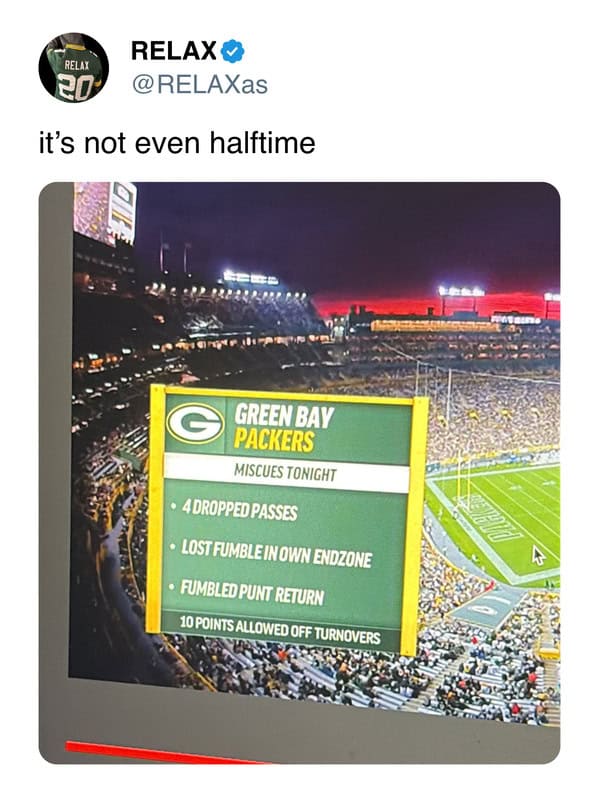Click the 10 Points Allowed Off Turnovers bar
The height and width of the screenshot is (797, 599).
[280, 630]
